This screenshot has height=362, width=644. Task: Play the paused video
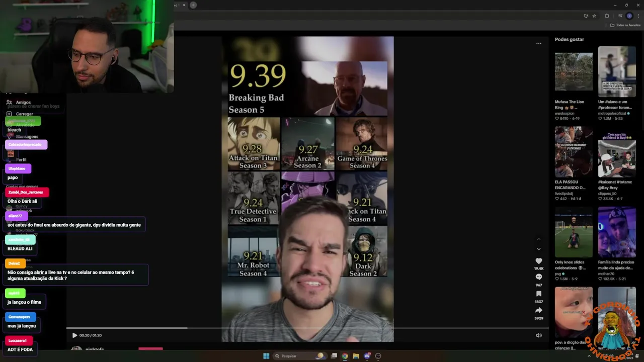[74, 335]
